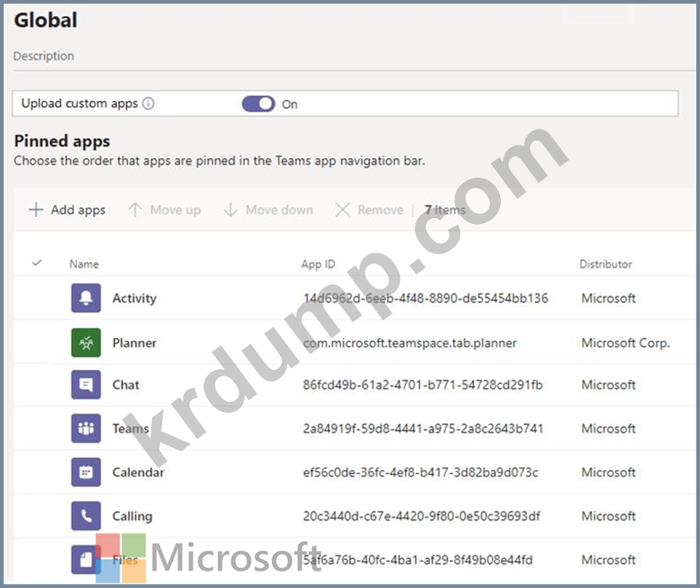Click the info icon beside Upload custom apps
This screenshot has height=588, width=700.
tap(148, 103)
